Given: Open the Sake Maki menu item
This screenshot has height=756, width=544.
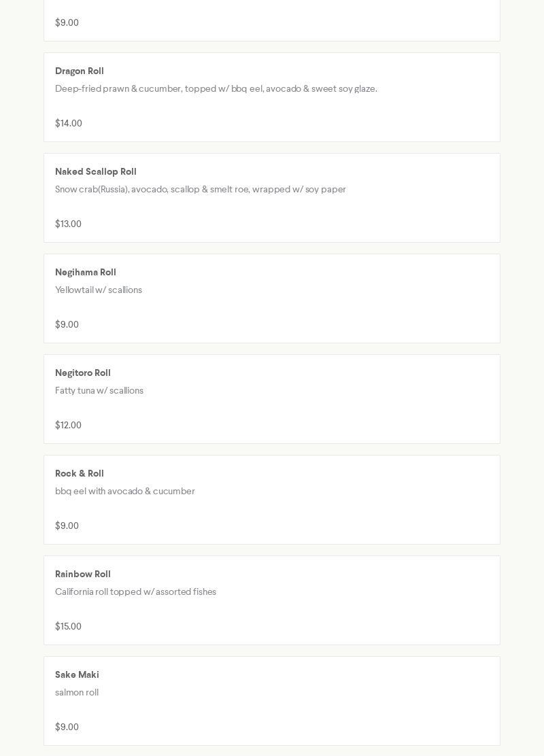Looking at the screenshot, I should (77, 675).
